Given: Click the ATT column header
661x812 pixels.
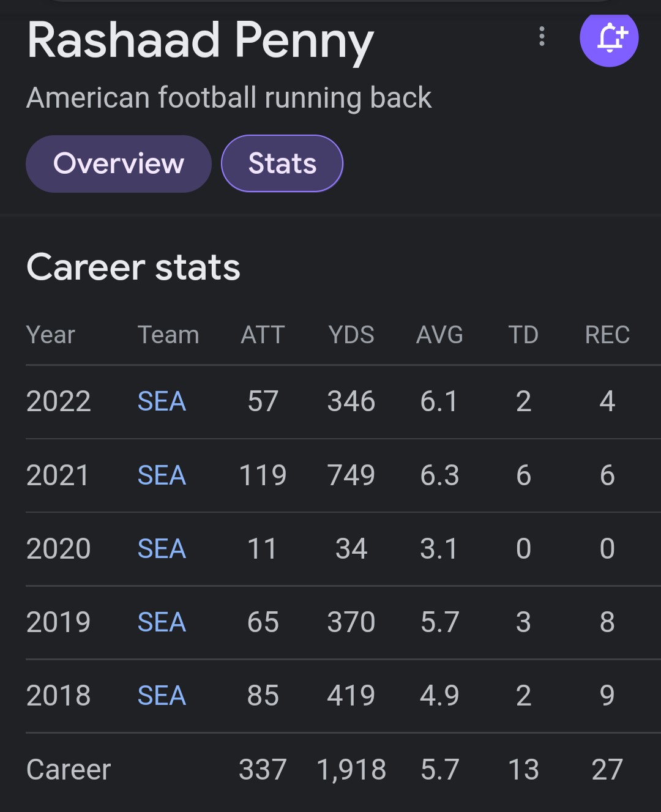Looking at the screenshot, I should click(263, 335).
